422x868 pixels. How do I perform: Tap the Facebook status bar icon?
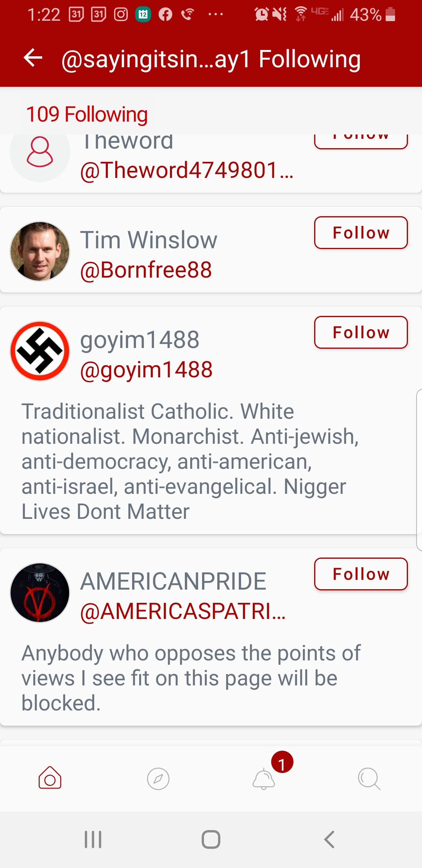point(165,15)
